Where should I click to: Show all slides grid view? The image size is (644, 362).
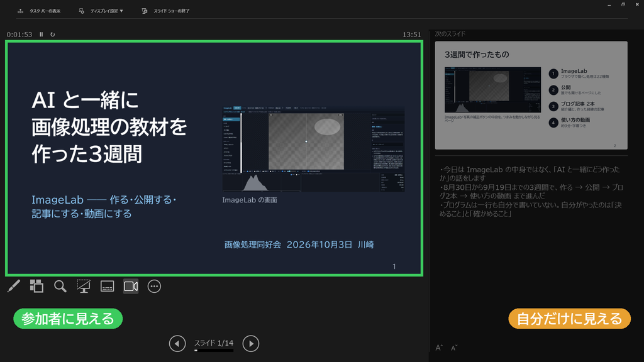[x=36, y=286]
